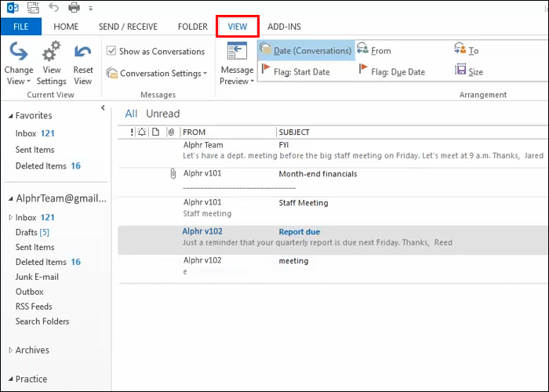This screenshot has width=549, height=392.
Task: Toggle the Show as Conversations checkbox
Action: 111,51
